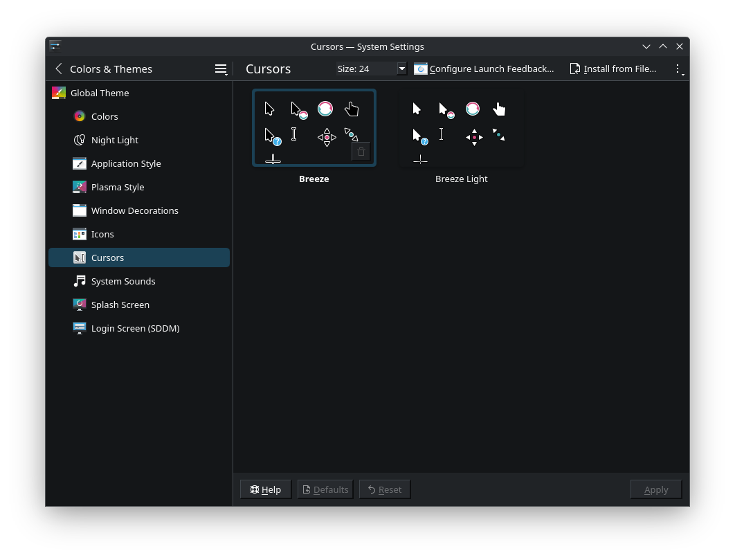Click Install from File button
735x560 pixels.
click(x=612, y=69)
